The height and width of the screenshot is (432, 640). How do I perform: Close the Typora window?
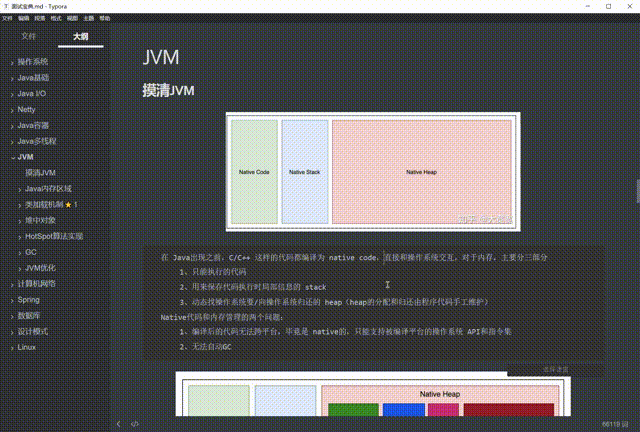pos(629,6)
